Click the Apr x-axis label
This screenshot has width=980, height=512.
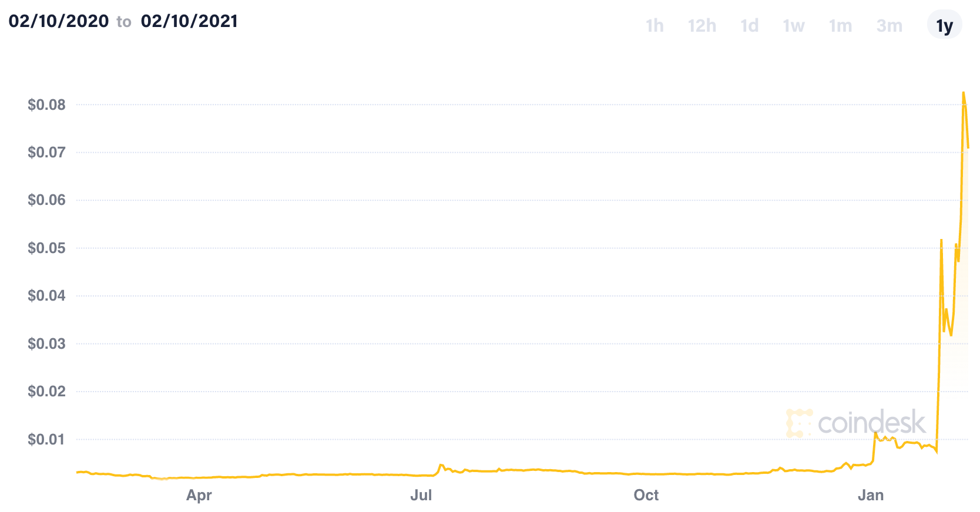tap(199, 495)
